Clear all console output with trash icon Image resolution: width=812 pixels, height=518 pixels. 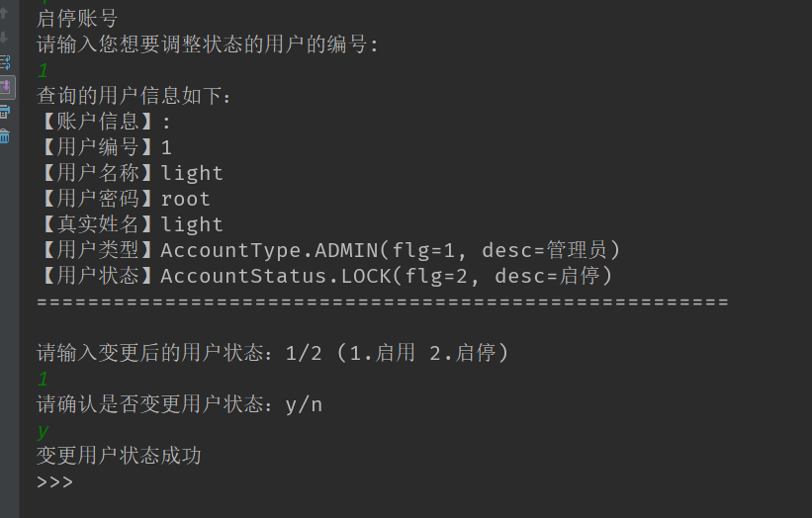(x=4, y=136)
